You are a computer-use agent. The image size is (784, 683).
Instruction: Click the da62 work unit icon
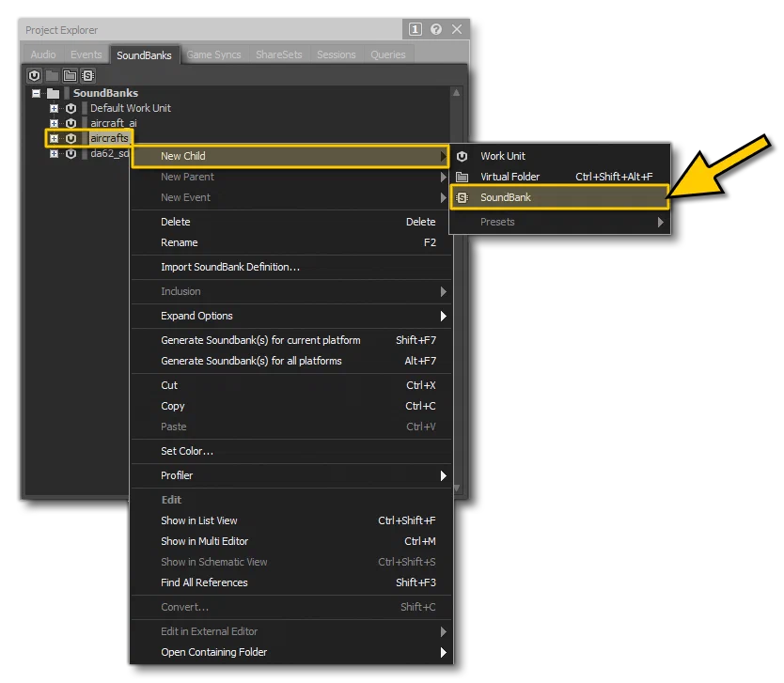coord(71,153)
